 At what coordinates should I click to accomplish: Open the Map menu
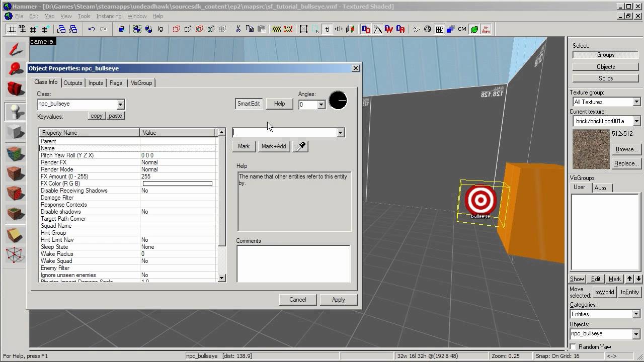click(x=49, y=16)
